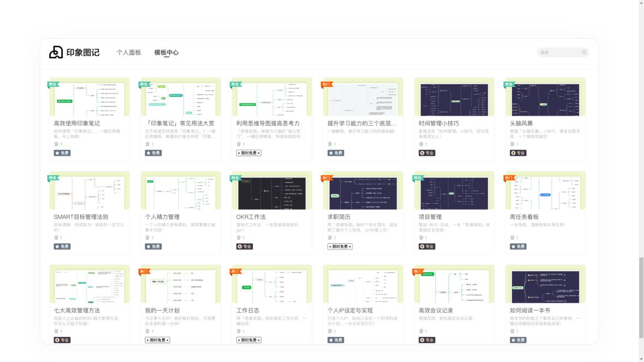This screenshot has width=644, height=362.
Task: Click 限时免费 badge under 利用思维导图提高思考力
Action: (248, 153)
